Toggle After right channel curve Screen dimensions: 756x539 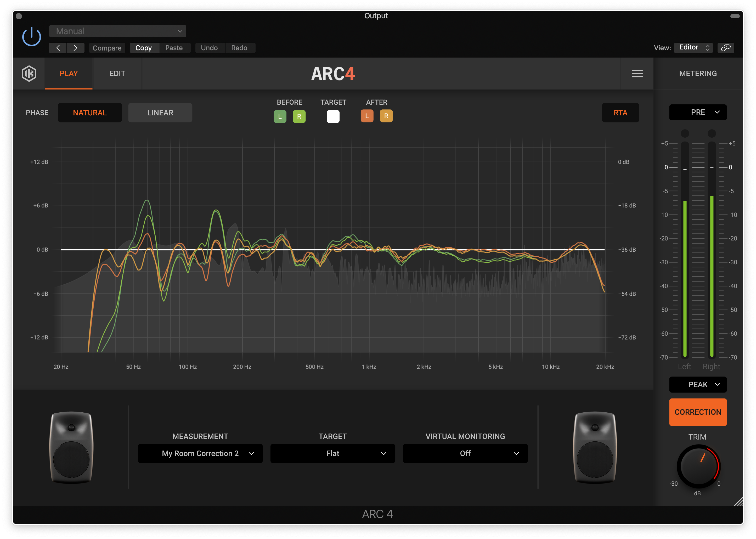click(x=386, y=116)
